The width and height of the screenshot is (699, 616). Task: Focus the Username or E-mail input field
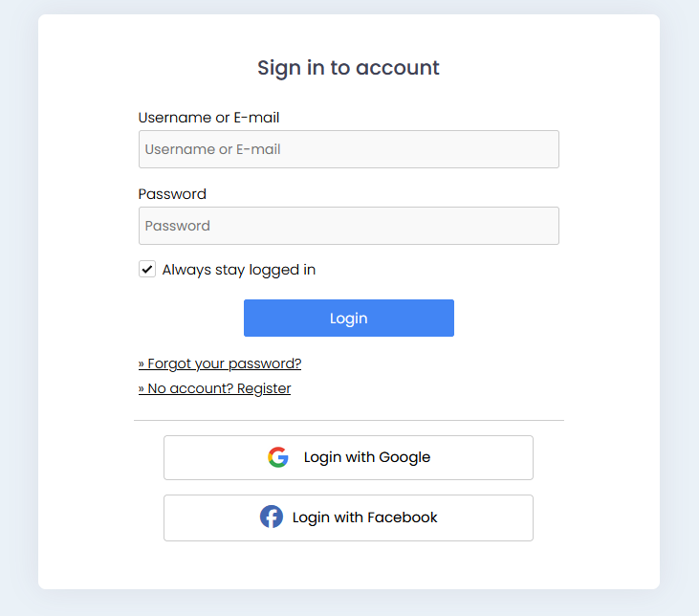tap(348, 149)
